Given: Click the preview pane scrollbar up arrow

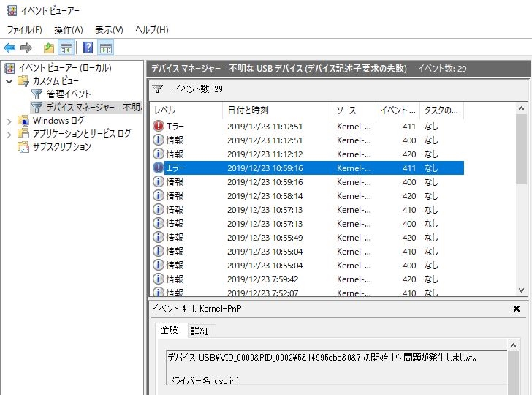Looking at the screenshot, I should click(513, 346).
